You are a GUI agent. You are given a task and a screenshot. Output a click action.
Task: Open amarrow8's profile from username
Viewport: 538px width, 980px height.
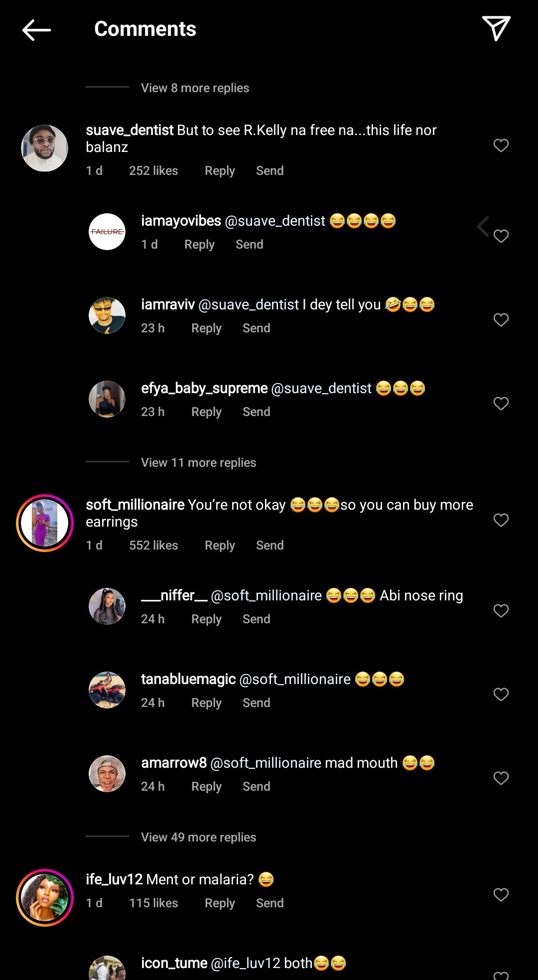coord(174,763)
